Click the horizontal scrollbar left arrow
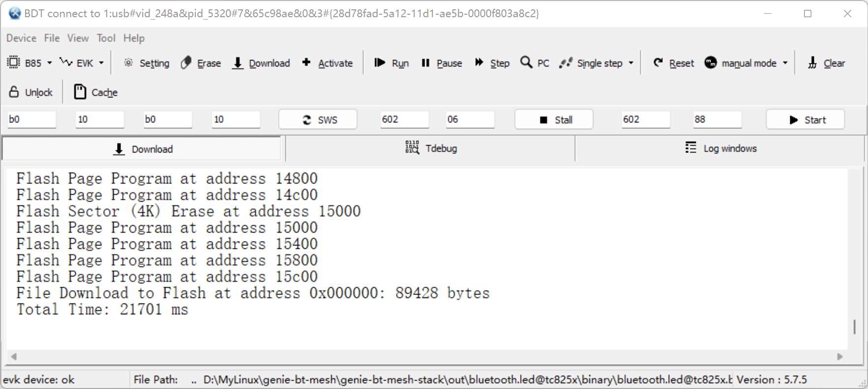Viewport: 868px width, 389px height. pyautogui.click(x=14, y=357)
